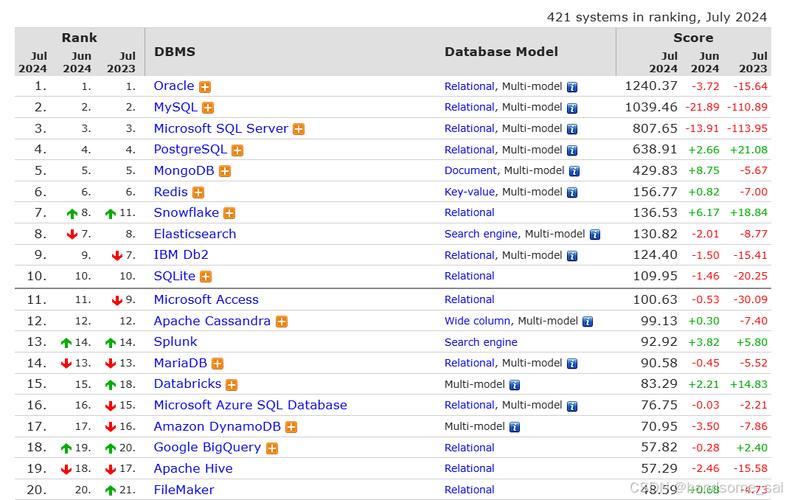Click the Relational link in Snowflake row
786x500 pixels.
470,213
